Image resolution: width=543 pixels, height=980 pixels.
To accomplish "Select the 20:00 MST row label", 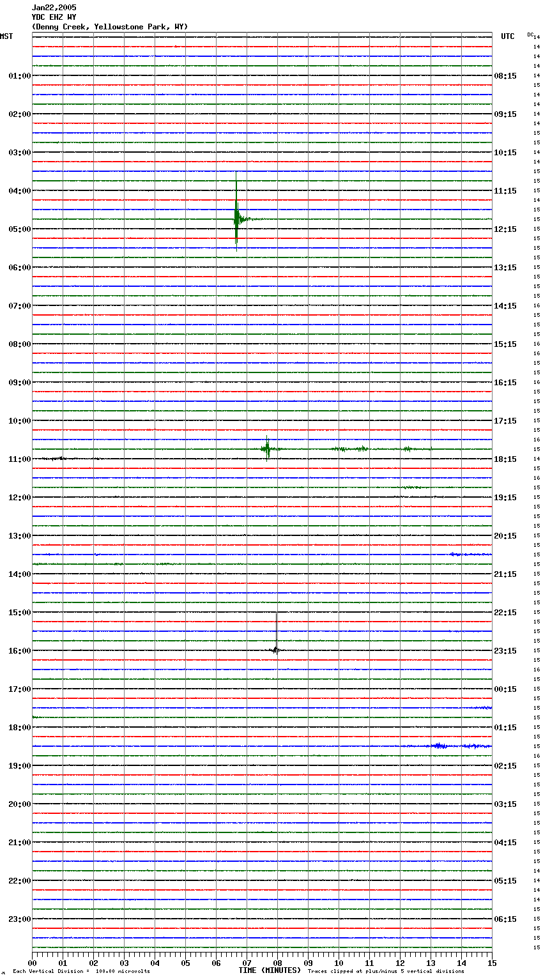I will pyautogui.click(x=20, y=804).
